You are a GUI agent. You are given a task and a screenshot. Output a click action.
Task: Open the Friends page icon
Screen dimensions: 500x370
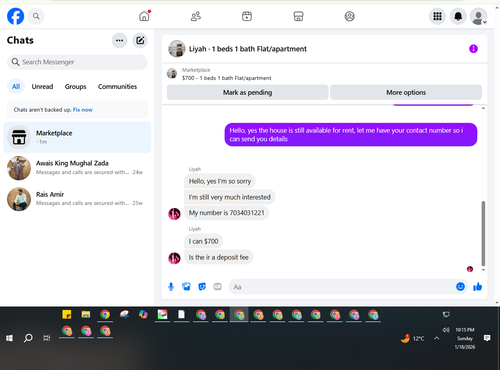[196, 16]
